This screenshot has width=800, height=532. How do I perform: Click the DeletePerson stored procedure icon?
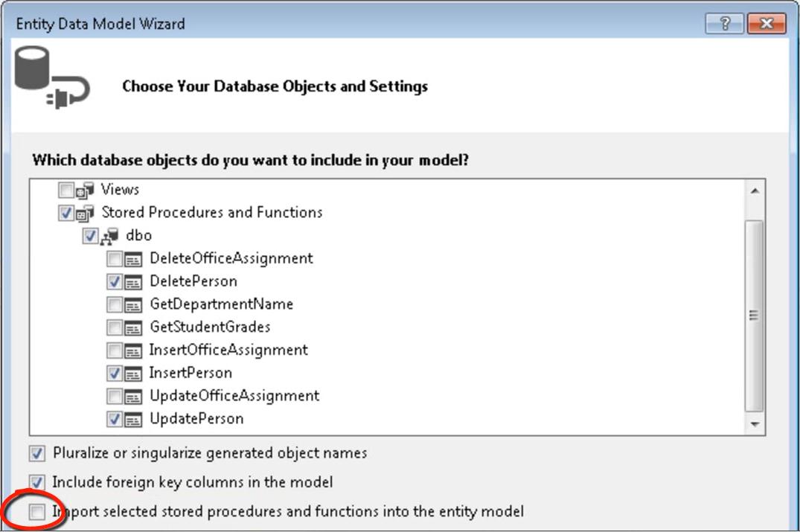point(133,282)
